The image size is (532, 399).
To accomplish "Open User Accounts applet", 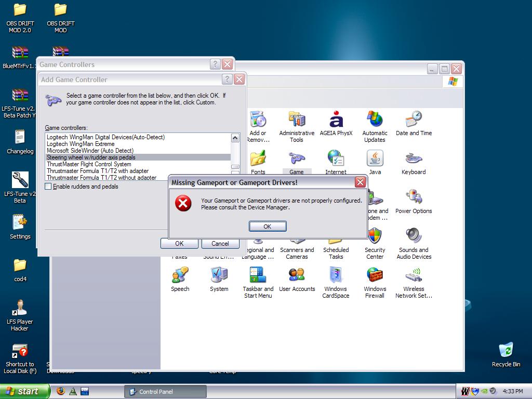I will (x=297, y=279).
